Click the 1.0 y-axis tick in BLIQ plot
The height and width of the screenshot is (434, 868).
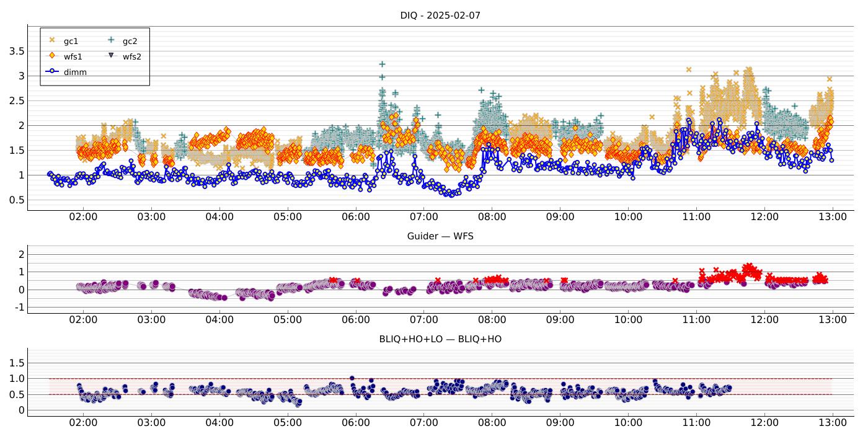[16, 378]
